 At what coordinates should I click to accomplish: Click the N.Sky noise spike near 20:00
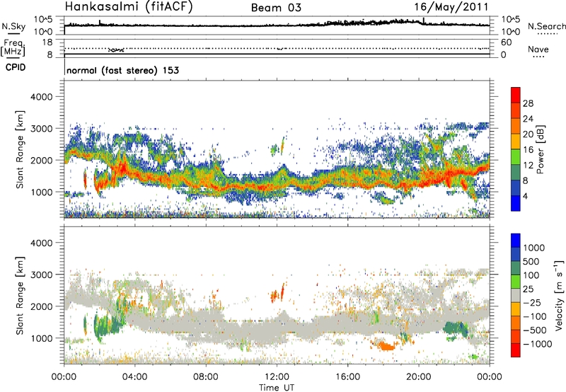tap(424, 21)
